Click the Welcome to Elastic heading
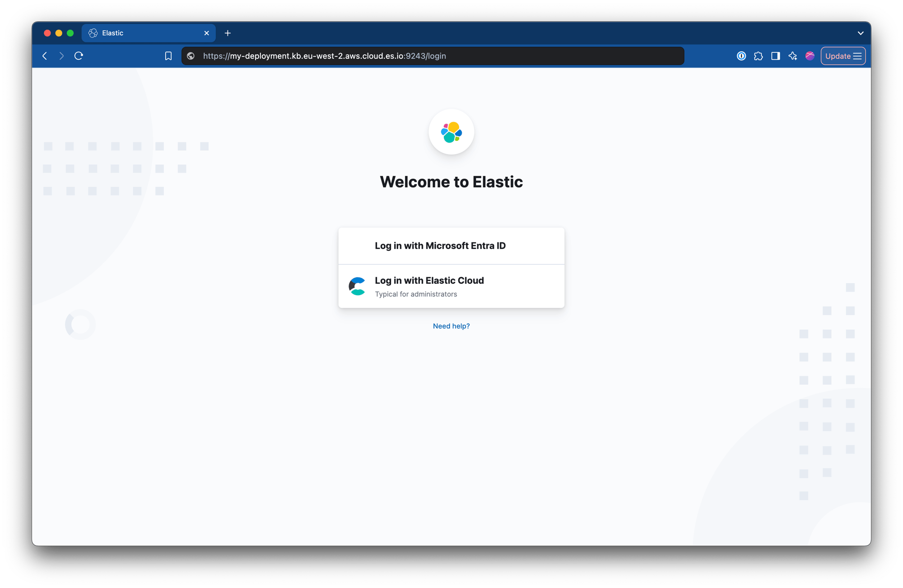The image size is (903, 588). tap(451, 182)
